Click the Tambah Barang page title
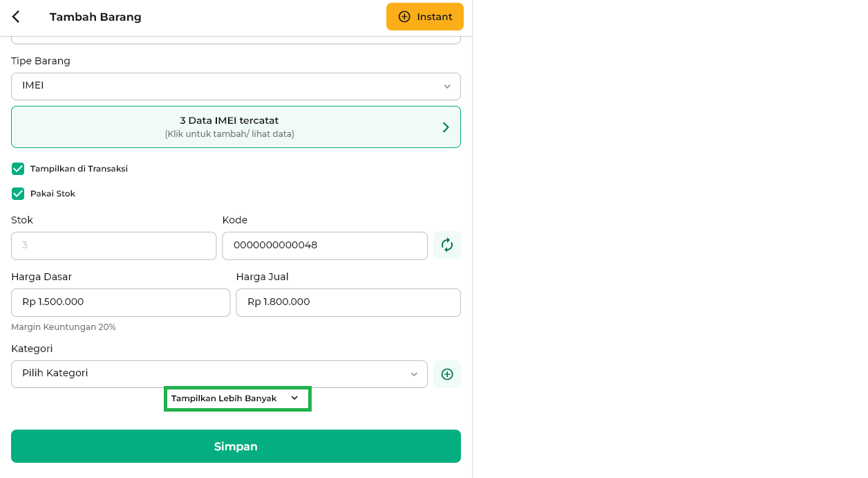This screenshot has width=868, height=478. point(95,17)
